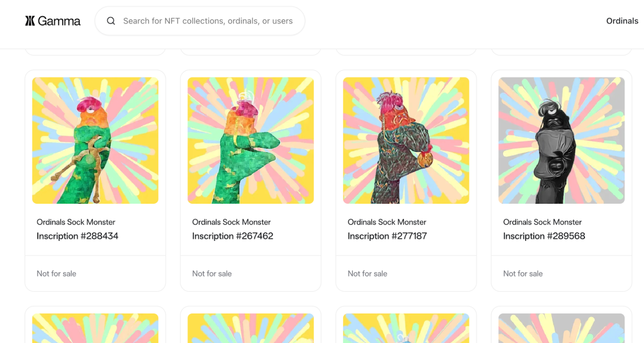Open the grayscale Inscription #289568 artwork

pos(561,140)
